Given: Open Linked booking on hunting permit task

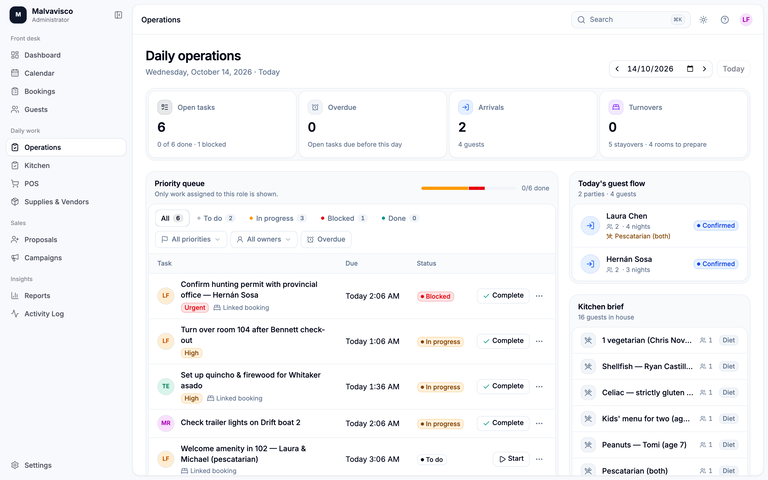Looking at the screenshot, I should 241,308.
